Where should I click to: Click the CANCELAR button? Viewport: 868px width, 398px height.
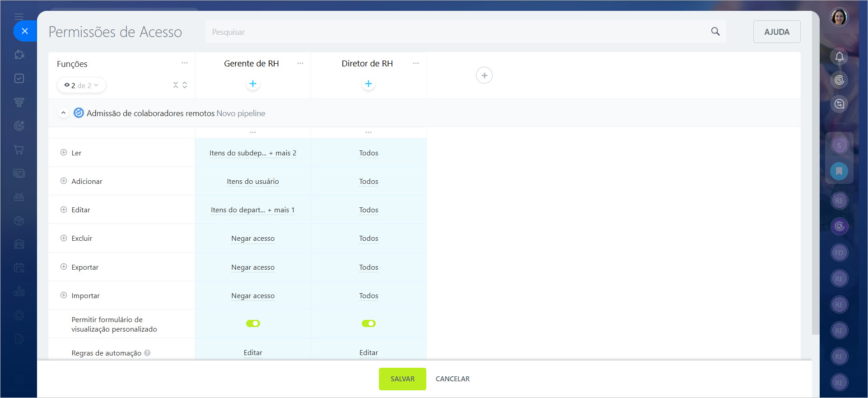coord(453,379)
